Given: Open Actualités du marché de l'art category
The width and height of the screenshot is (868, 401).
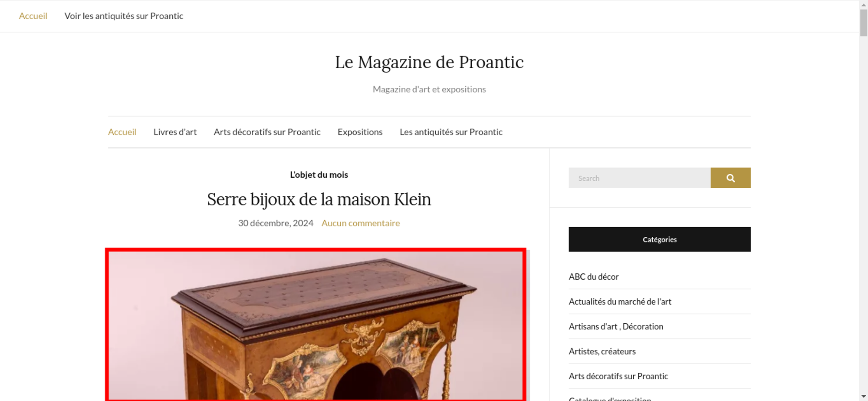Looking at the screenshot, I should coord(620,302).
